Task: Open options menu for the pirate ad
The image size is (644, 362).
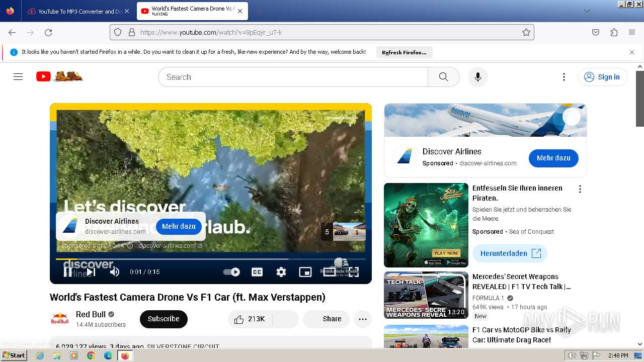Action: [x=580, y=189]
